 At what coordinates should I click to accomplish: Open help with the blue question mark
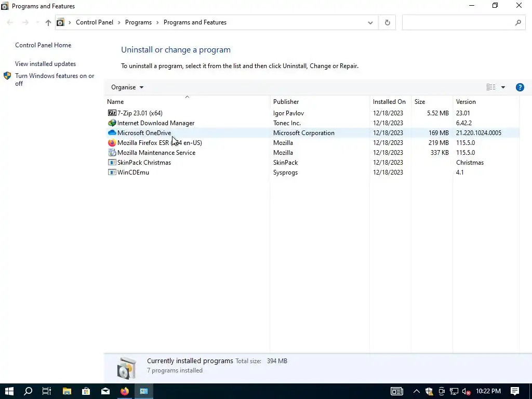(520, 87)
